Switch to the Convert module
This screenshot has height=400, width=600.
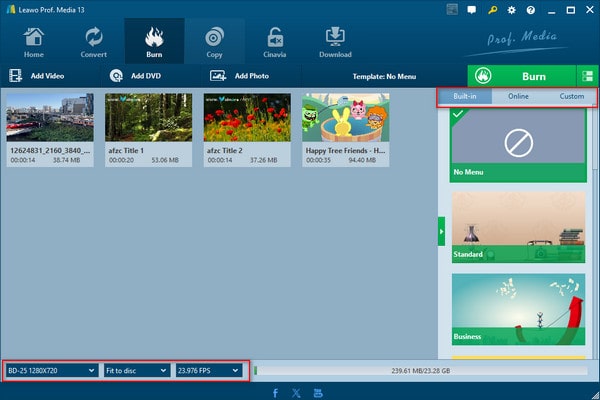pos(94,41)
